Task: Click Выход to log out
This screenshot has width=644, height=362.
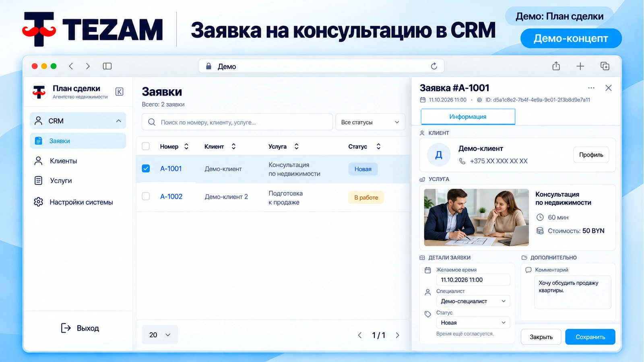Action: [80, 328]
